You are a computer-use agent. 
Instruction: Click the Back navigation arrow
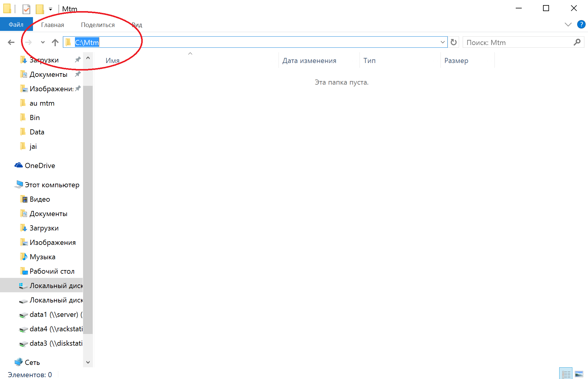coord(11,42)
